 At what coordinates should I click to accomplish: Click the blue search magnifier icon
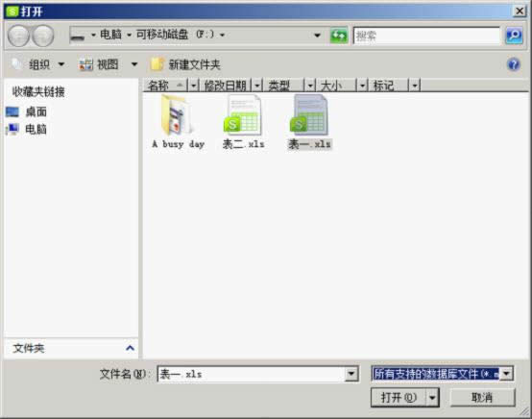tap(514, 36)
